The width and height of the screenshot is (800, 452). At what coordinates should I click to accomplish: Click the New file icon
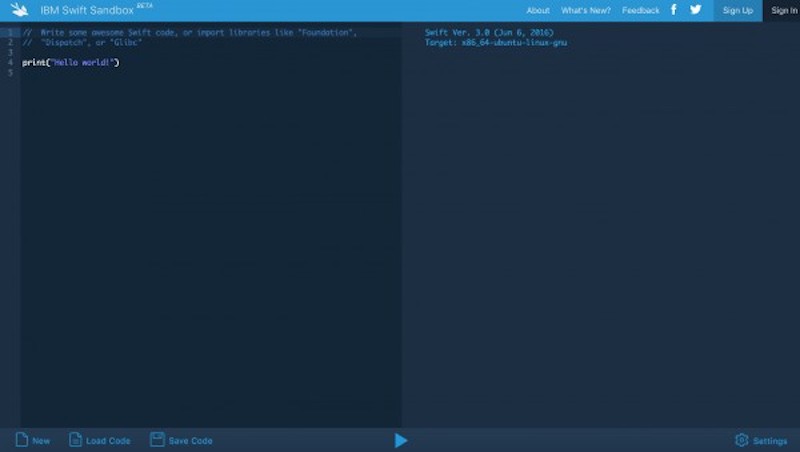pyautogui.click(x=21, y=440)
